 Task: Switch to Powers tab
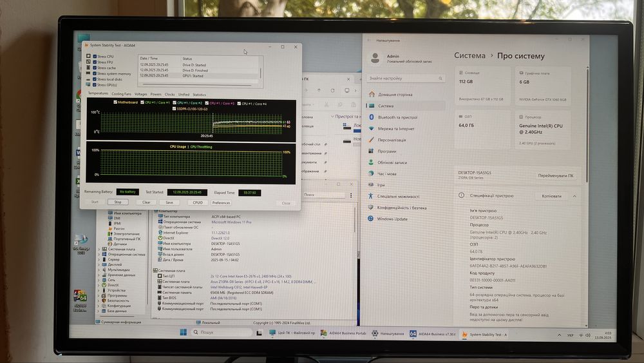pos(156,94)
